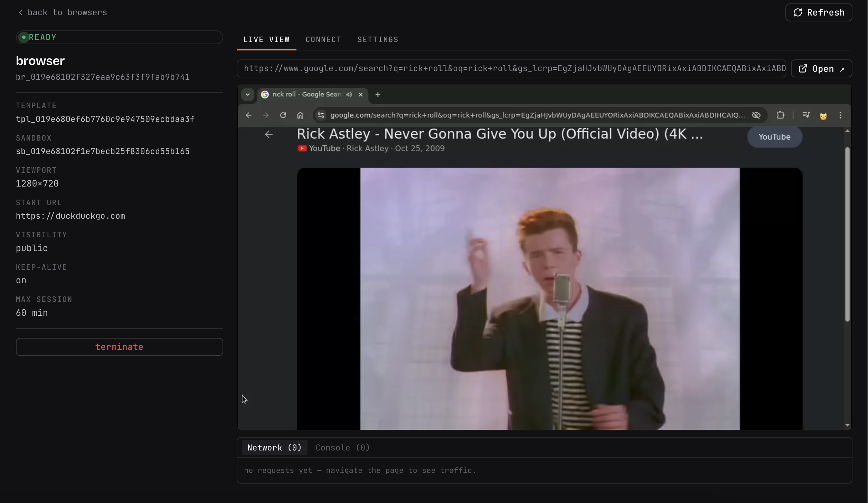Click the Refresh button
Image resolution: width=868 pixels, height=503 pixels.
(819, 12)
